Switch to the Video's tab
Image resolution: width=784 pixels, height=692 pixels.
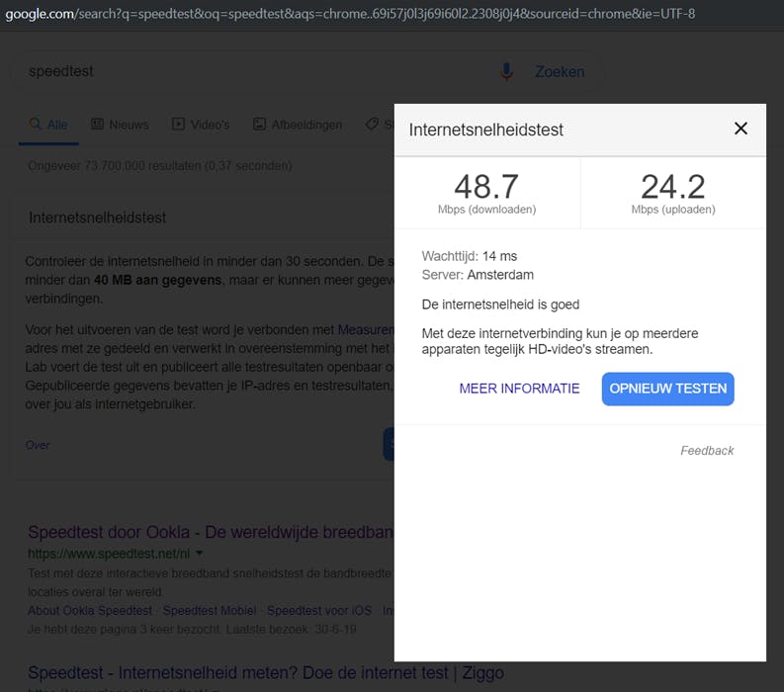point(201,125)
